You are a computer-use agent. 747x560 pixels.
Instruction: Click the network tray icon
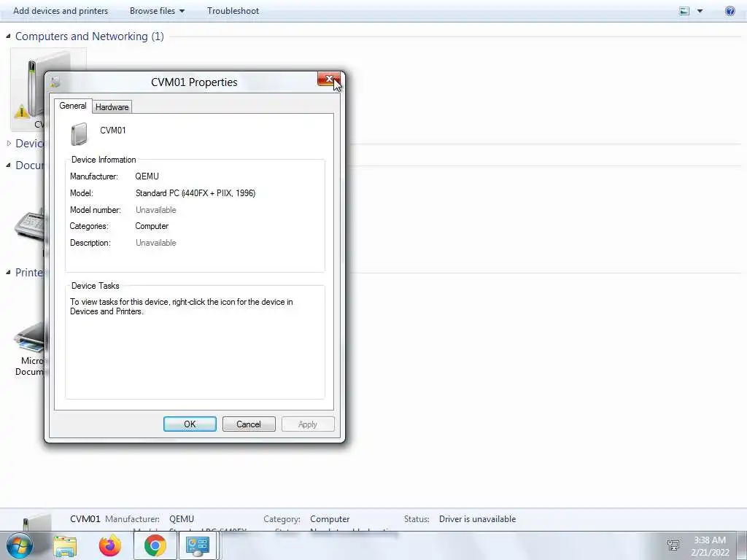(x=673, y=545)
